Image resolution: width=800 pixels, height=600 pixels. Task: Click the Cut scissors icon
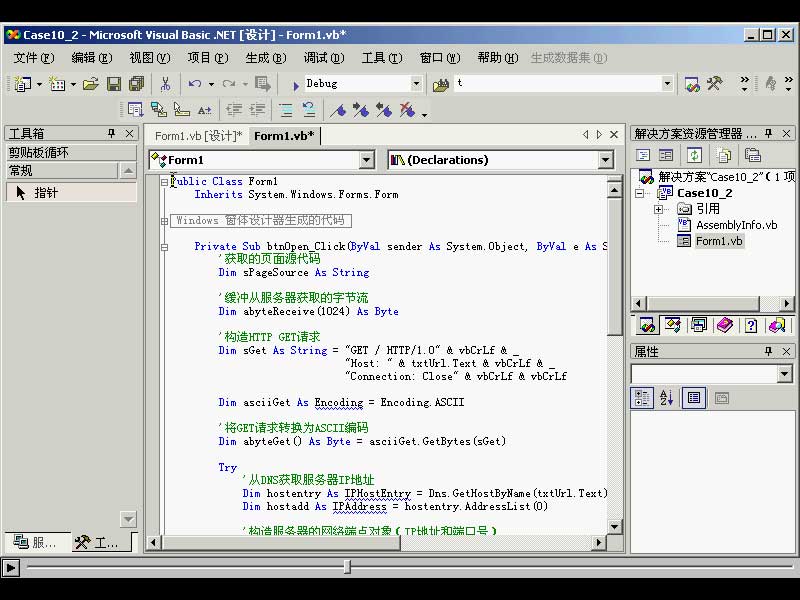point(165,84)
